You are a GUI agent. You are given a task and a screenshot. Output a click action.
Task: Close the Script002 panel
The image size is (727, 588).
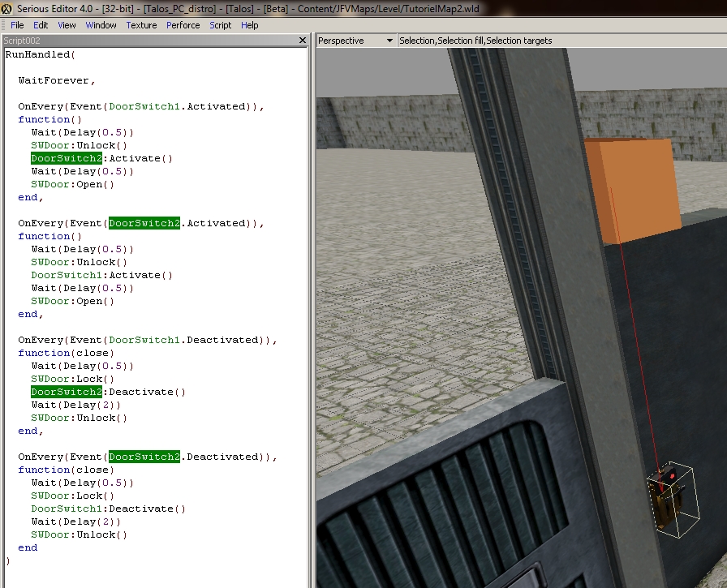tap(303, 41)
